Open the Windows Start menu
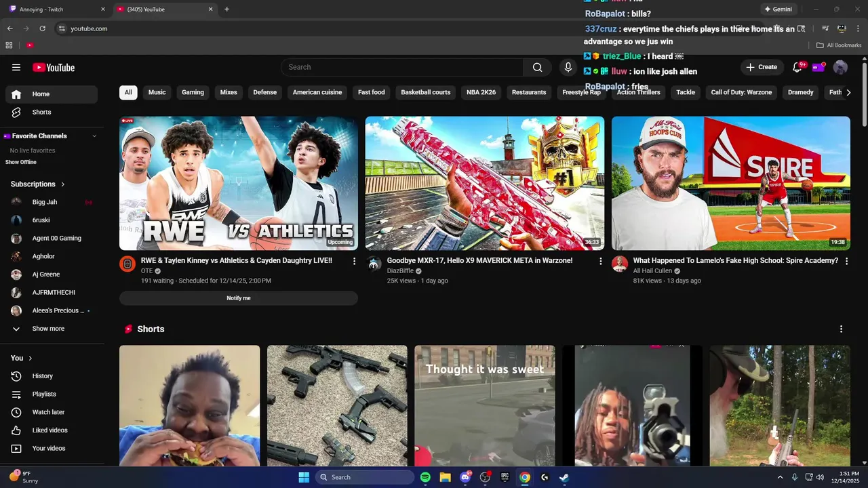The width and height of the screenshot is (868, 488). (304, 477)
